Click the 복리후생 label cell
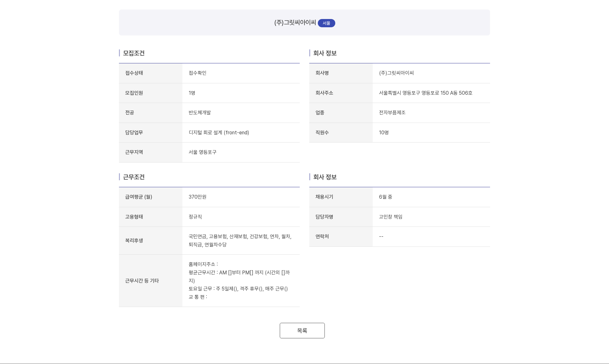Viewport: 609px width, 364px height. (151, 241)
